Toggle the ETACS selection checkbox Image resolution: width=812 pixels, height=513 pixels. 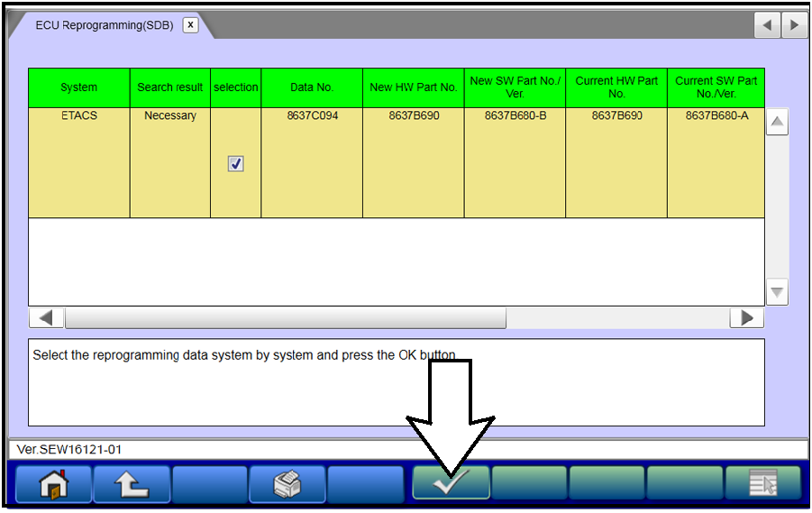click(236, 164)
